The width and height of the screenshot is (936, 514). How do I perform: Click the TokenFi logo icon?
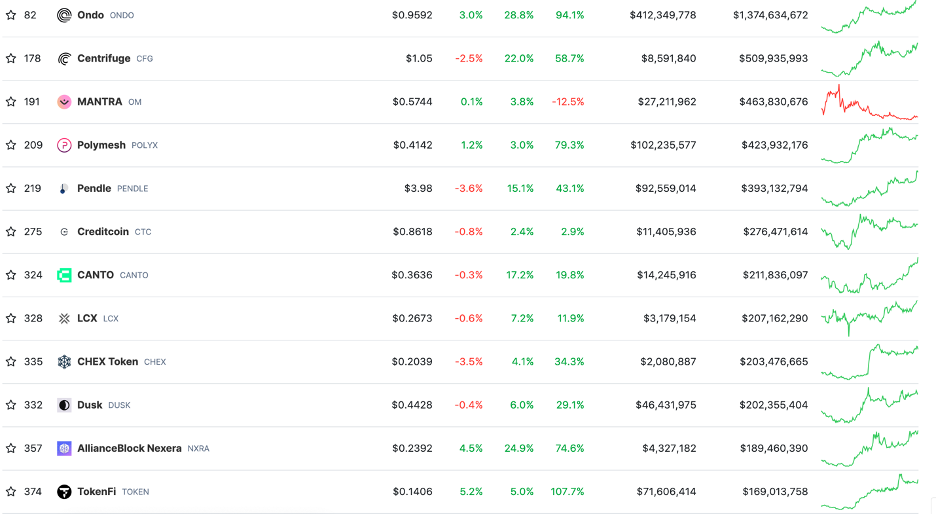click(x=64, y=492)
